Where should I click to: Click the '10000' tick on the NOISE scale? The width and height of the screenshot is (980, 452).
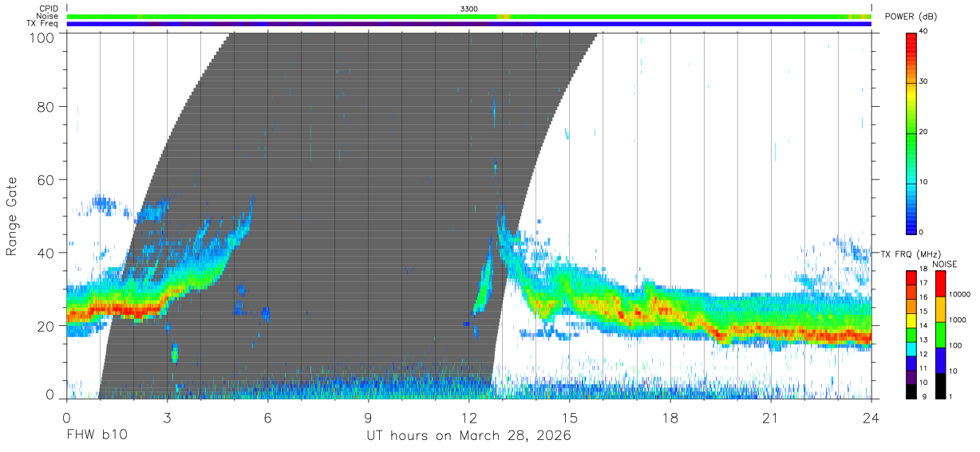(x=959, y=294)
